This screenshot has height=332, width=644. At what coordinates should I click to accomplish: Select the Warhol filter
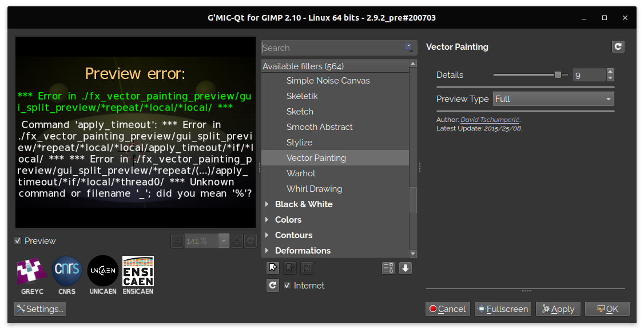click(335, 173)
